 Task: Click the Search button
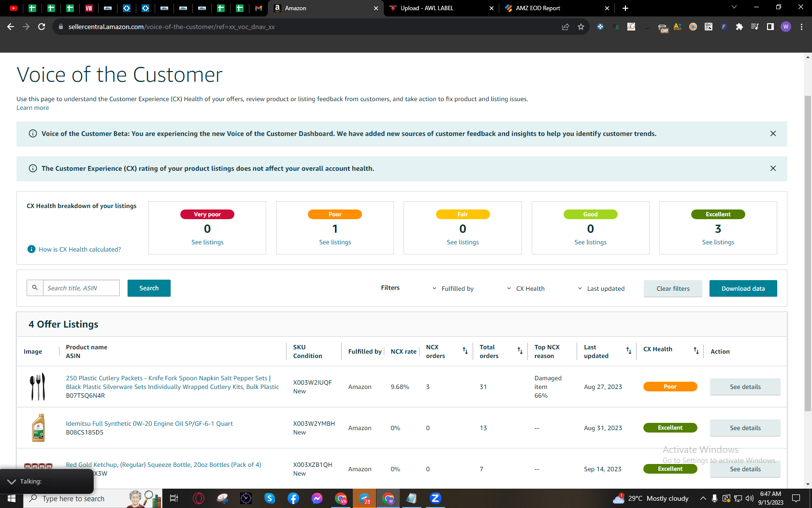[149, 288]
